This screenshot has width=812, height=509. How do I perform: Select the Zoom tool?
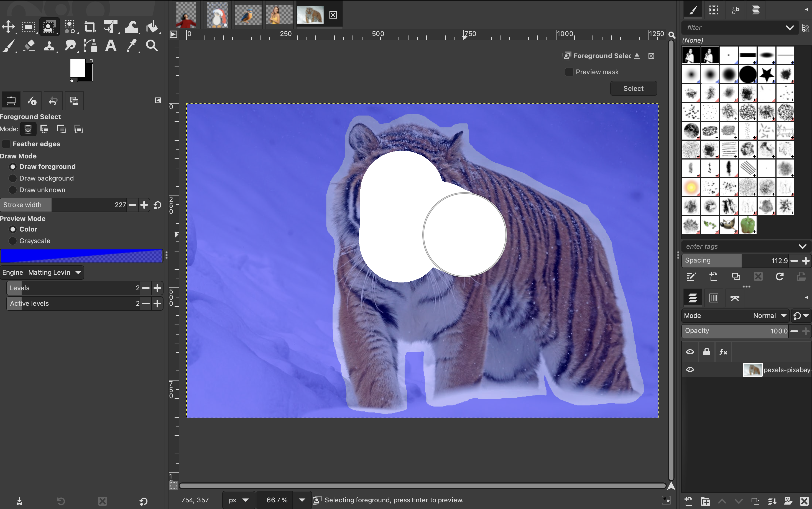[152, 46]
